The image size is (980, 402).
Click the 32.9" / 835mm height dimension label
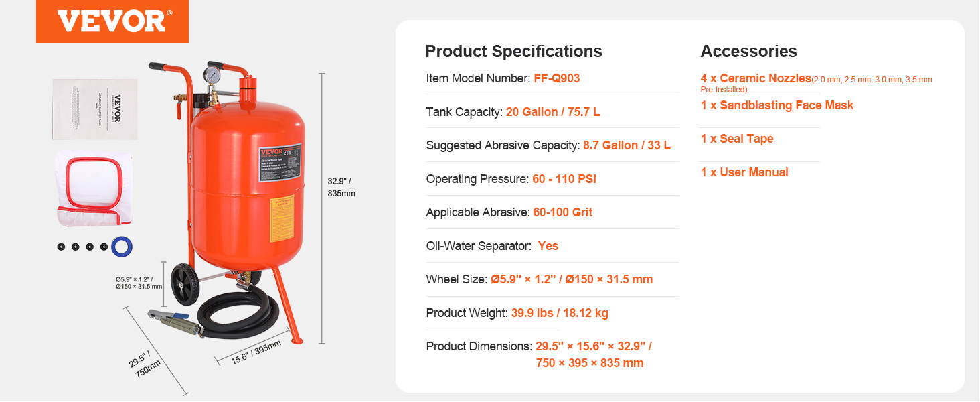pos(341,187)
